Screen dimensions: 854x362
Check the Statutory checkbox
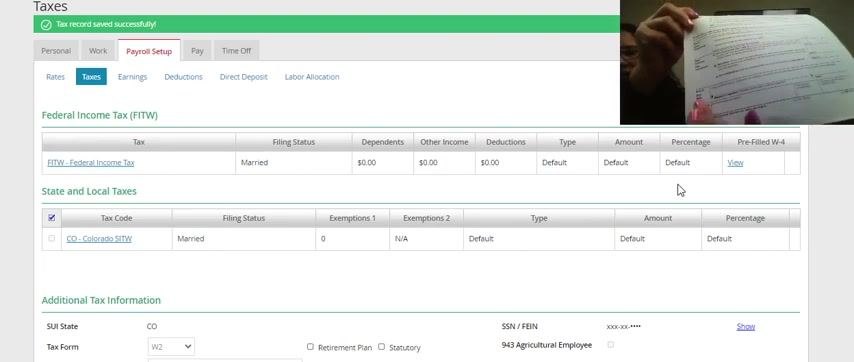[381, 346]
